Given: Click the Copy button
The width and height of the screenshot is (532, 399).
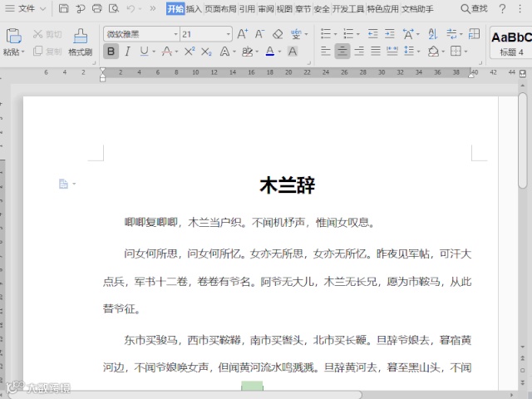Looking at the screenshot, I should coord(47,52).
